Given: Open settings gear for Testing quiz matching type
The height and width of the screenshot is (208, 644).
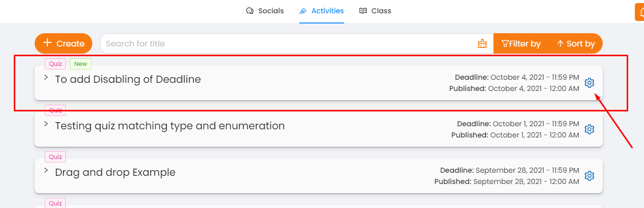Looking at the screenshot, I should click(589, 129).
